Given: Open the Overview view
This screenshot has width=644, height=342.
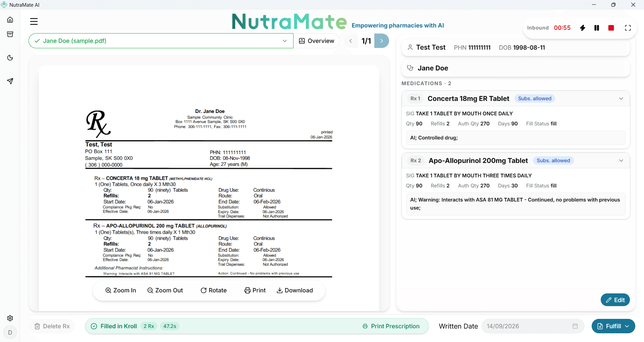Looking at the screenshot, I should point(317,41).
